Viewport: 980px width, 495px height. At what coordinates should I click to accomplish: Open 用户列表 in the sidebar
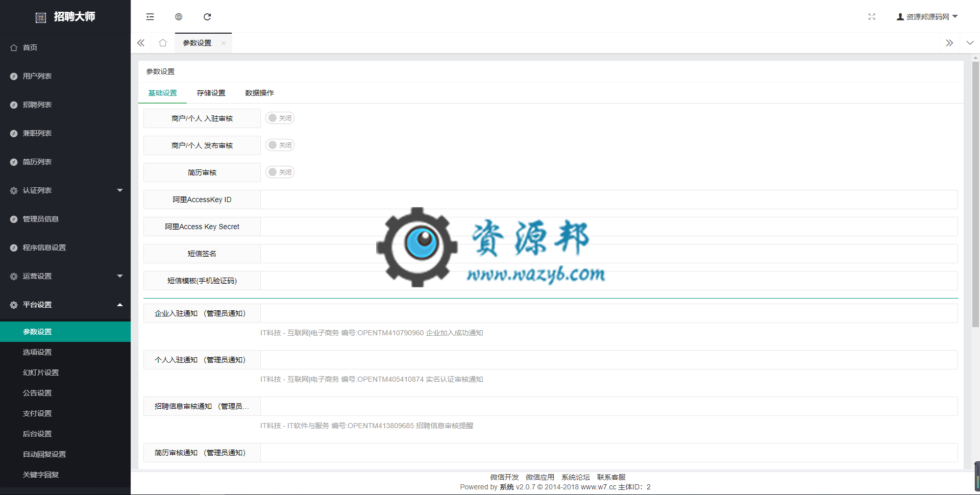[x=65, y=76]
